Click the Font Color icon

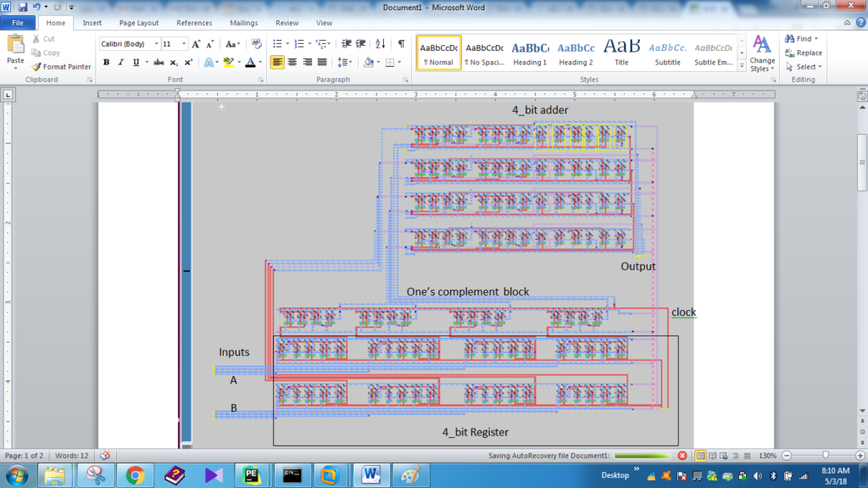[251, 63]
